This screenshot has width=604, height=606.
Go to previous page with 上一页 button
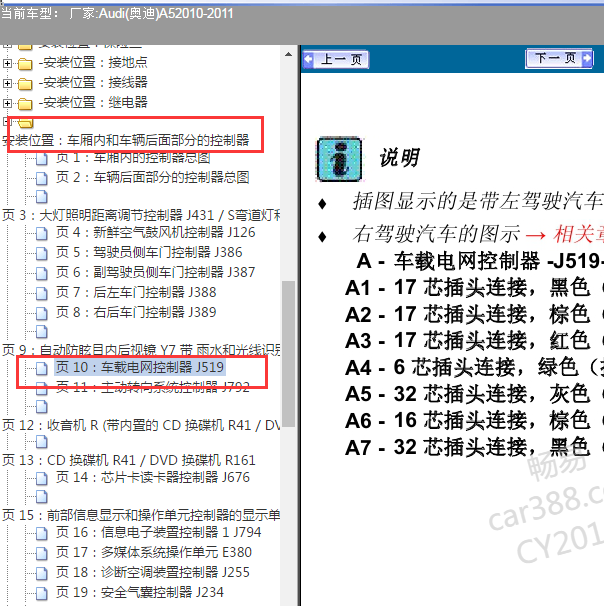335,59
